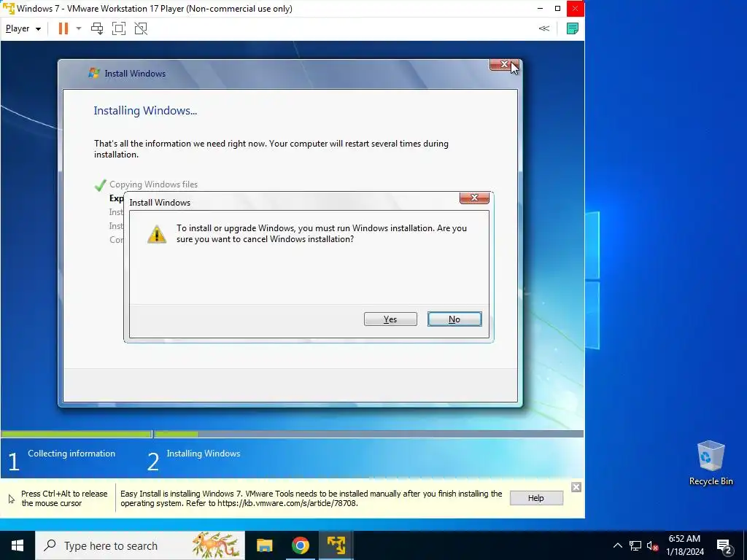The width and height of the screenshot is (747, 560).
Task: Select the Recycle Bin desktop icon
Action: [711, 463]
